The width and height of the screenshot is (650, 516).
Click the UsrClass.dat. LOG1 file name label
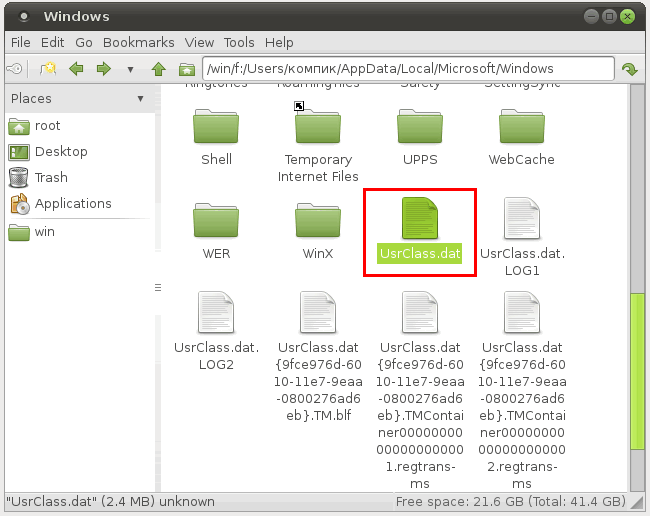click(522, 262)
